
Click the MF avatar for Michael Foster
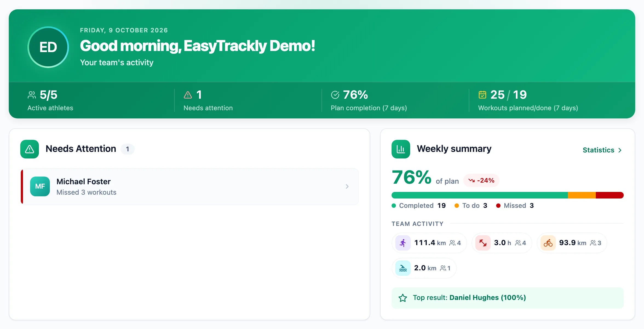pos(40,186)
